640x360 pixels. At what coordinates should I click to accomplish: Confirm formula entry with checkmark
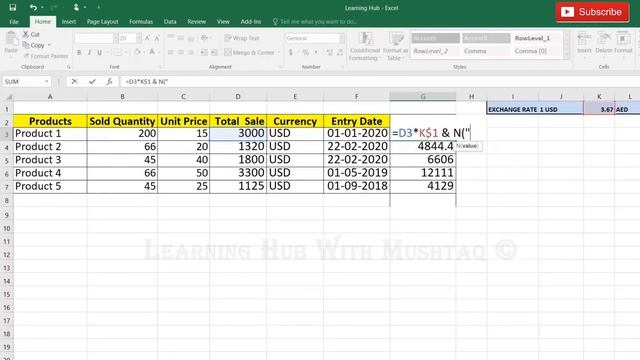click(x=92, y=82)
